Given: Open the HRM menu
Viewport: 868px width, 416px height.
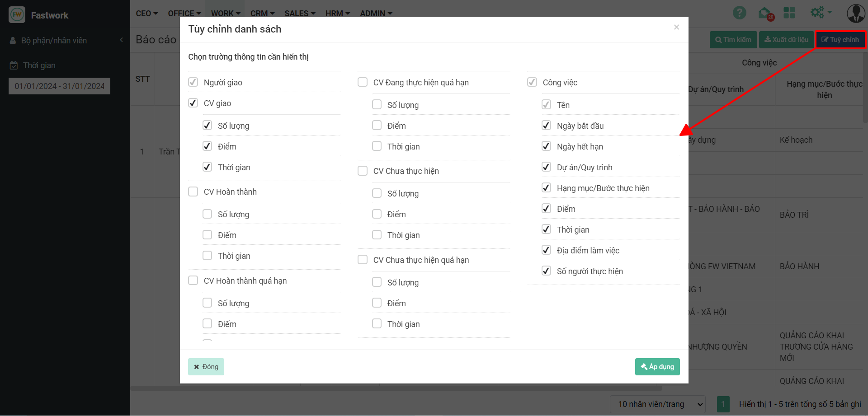Looking at the screenshot, I should tap(337, 13).
